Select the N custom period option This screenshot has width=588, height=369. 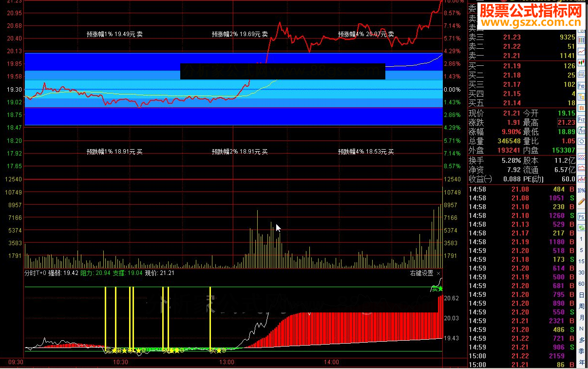click(x=582, y=329)
